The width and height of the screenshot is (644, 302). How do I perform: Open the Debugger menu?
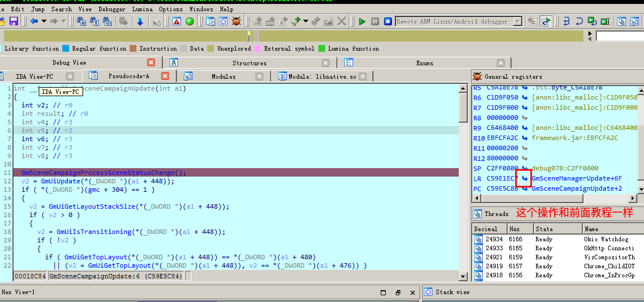click(112, 8)
